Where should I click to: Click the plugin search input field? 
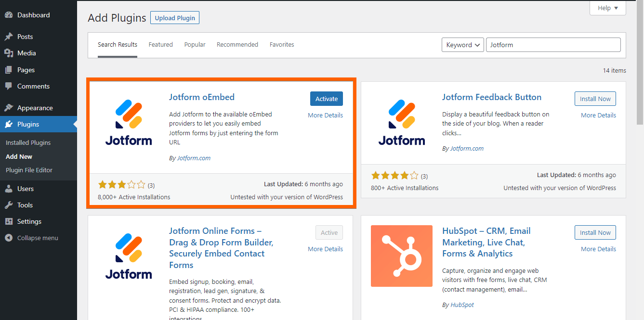click(553, 45)
